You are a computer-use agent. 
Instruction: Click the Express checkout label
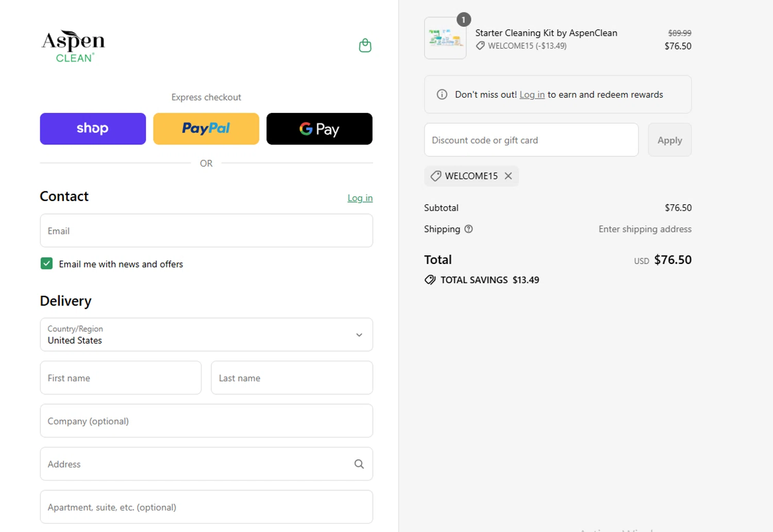pyautogui.click(x=206, y=97)
